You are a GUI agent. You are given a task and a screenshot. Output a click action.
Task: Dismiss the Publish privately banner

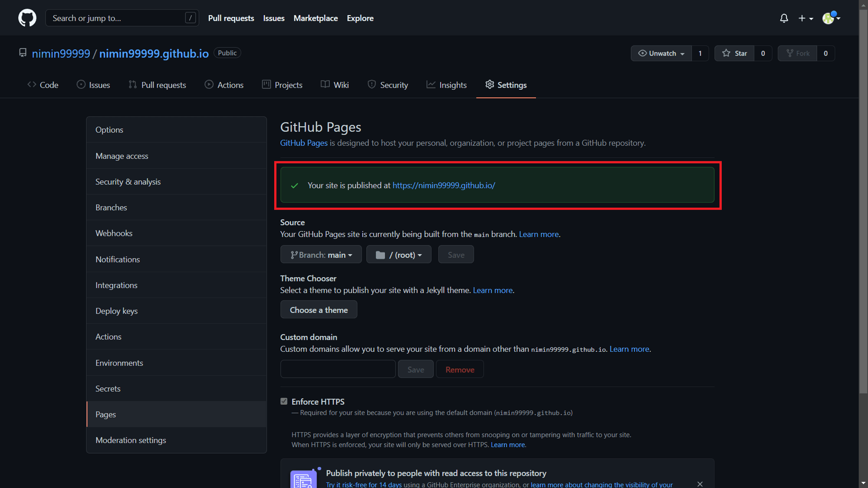click(700, 484)
